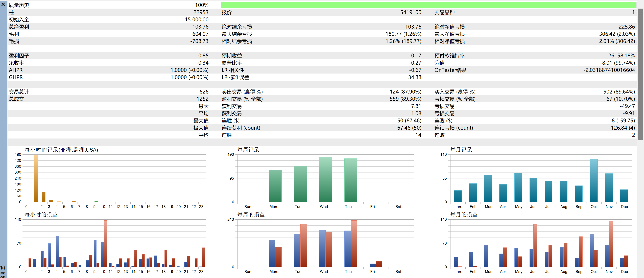
Task: Select the Sharpe ratio value -0.27
Action: click(415, 63)
